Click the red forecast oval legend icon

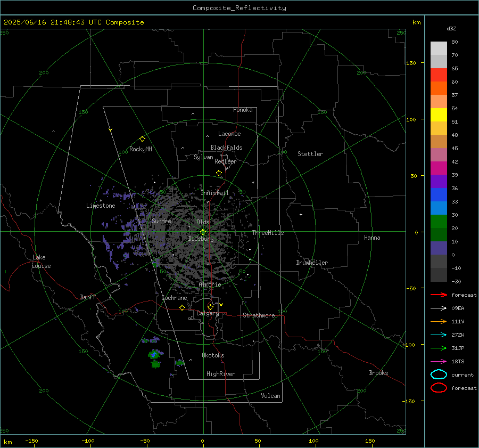coord(439,388)
